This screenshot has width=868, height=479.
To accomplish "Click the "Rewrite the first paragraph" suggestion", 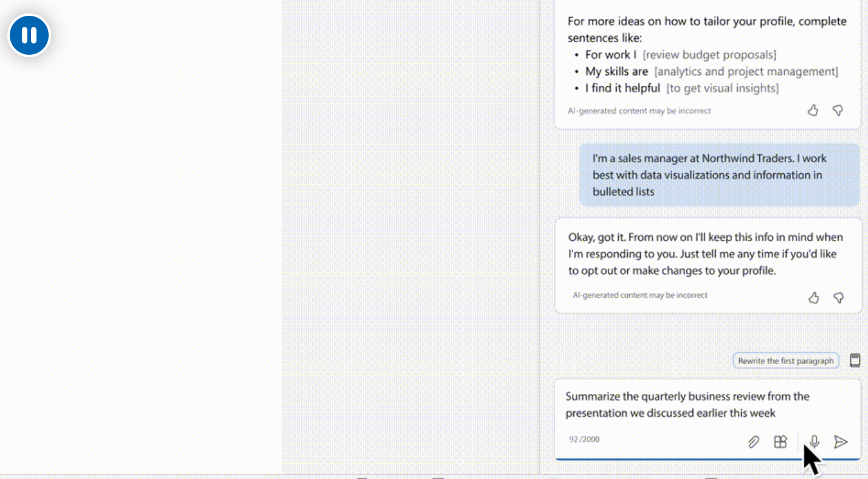I will click(785, 361).
